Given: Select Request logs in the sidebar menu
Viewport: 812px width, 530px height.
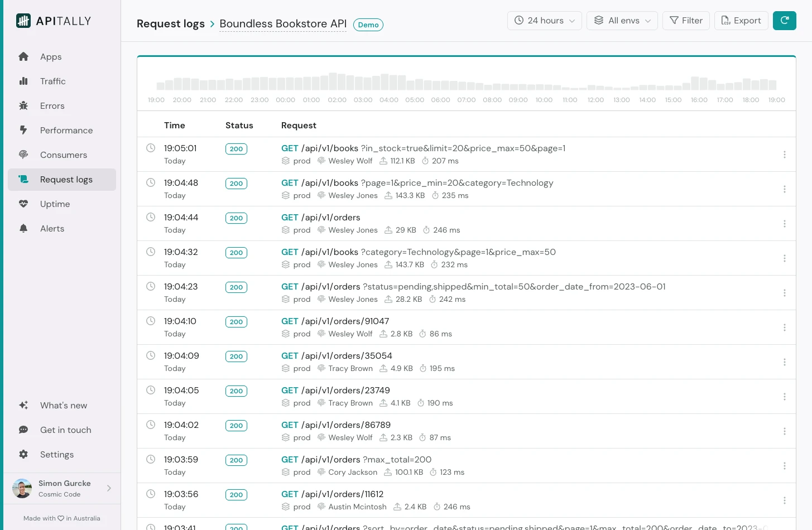Looking at the screenshot, I should [66, 179].
